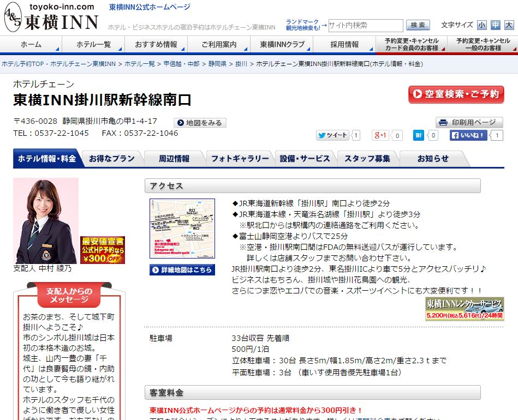Click the Google +1 share button
518x420 pixels.
click(380, 135)
